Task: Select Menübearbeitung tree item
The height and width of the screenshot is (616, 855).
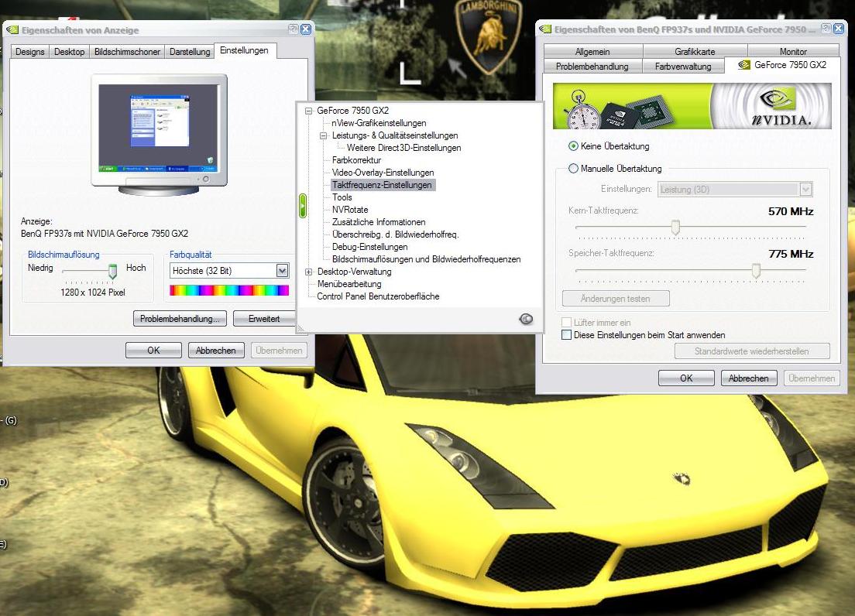Action: click(349, 284)
